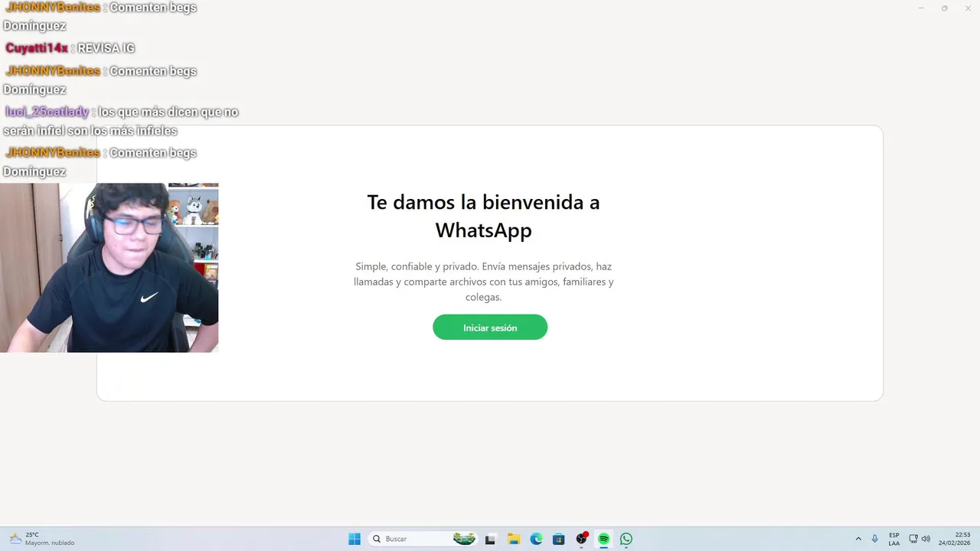Minimize the WhatsApp window

[x=921, y=8]
